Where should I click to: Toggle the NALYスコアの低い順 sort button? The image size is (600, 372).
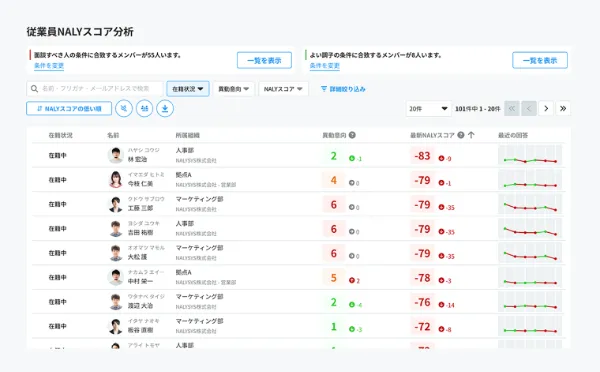pos(69,109)
